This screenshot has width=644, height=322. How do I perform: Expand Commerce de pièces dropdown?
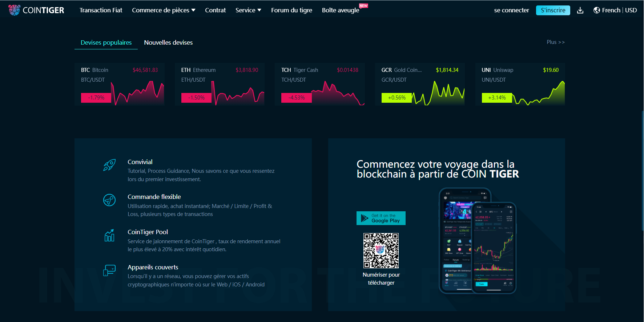pos(164,10)
